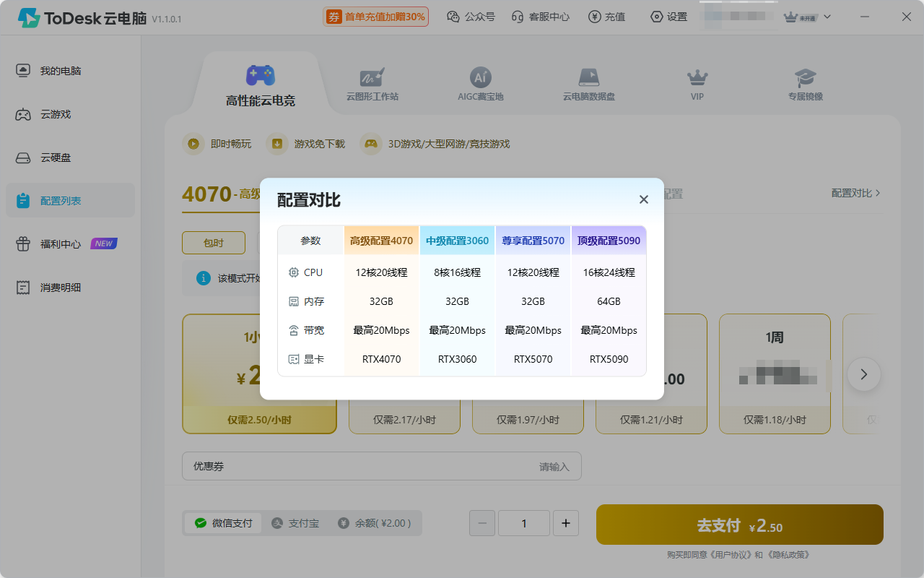Open 充值 recharge option

606,17
